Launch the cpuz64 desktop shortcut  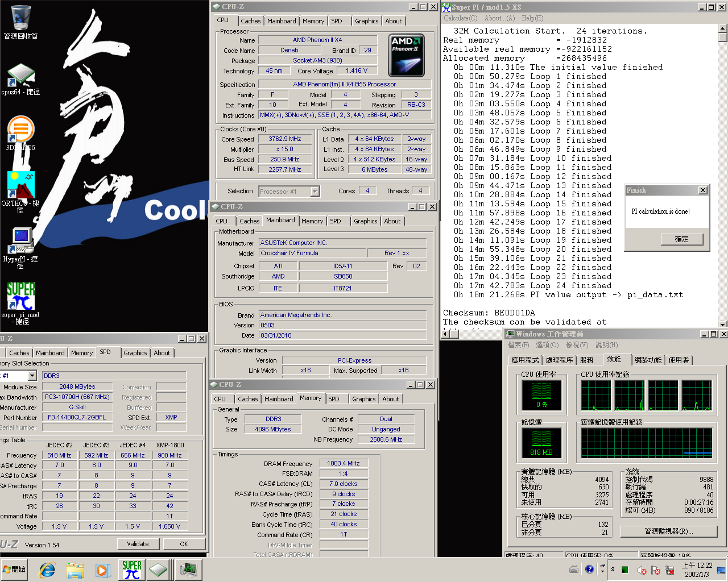(x=20, y=80)
